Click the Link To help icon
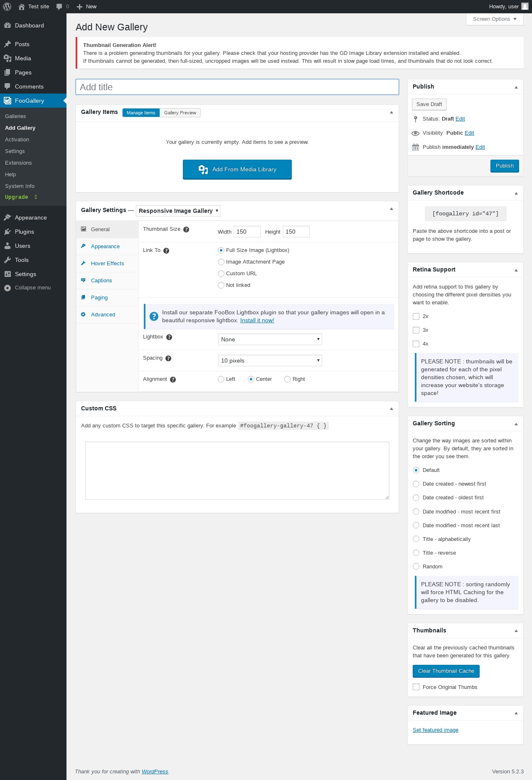The width and height of the screenshot is (532, 780). (166, 251)
